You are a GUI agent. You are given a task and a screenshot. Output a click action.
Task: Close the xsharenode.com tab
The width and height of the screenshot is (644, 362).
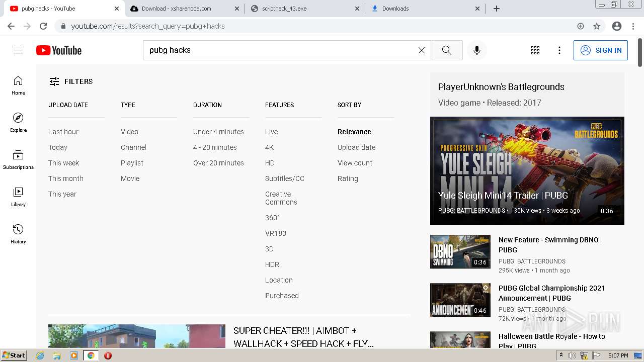pos(237,9)
